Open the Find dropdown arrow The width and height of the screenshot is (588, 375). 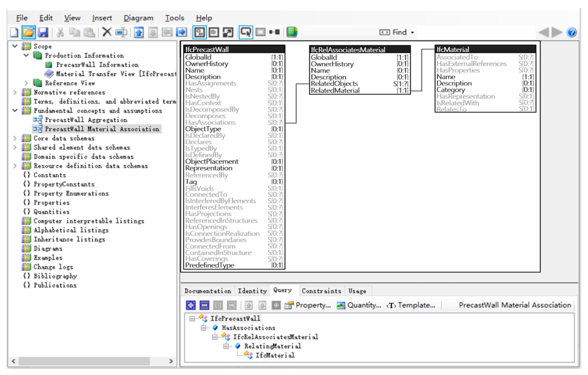[x=412, y=32]
